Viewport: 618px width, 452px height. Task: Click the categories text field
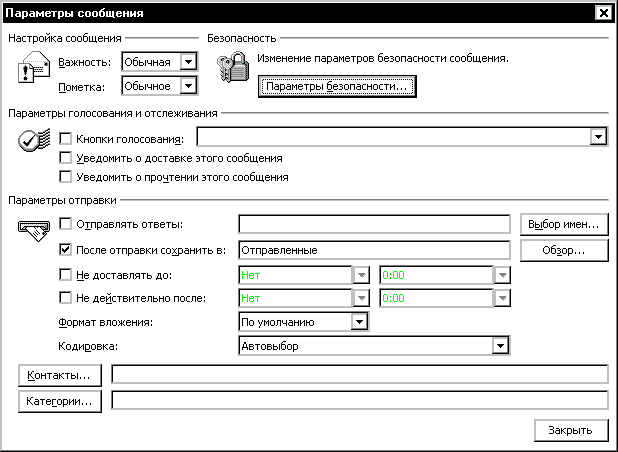pos(360,400)
